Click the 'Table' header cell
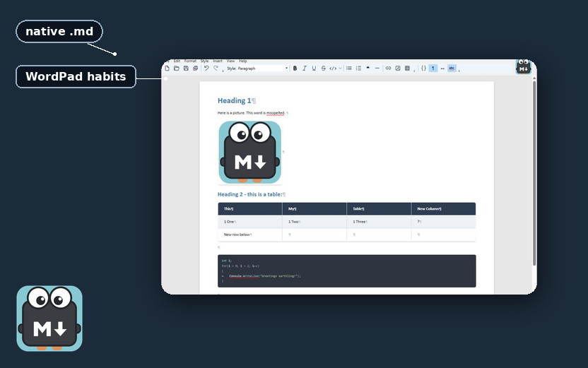The image size is (588, 368). [x=379, y=209]
